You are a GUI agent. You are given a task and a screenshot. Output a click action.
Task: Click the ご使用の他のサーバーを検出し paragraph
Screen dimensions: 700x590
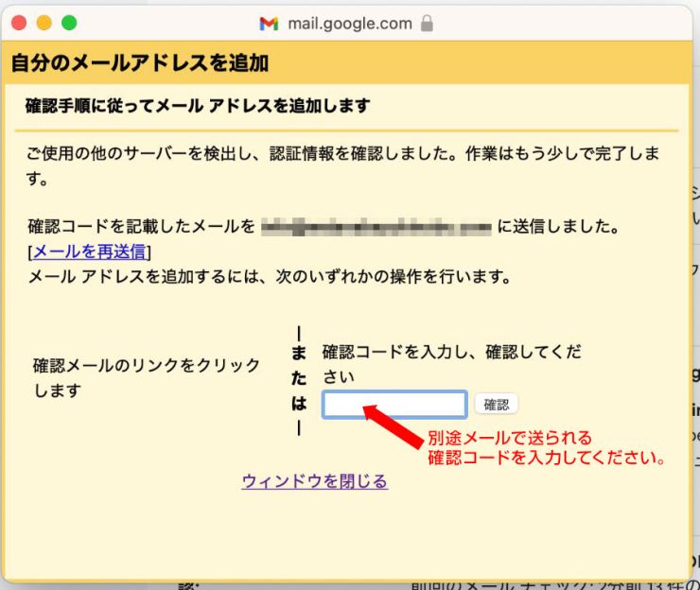coord(343,165)
